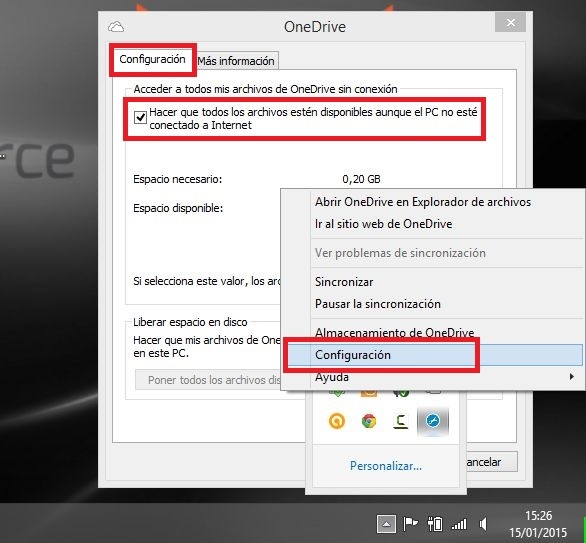The height and width of the screenshot is (543, 586).
Task: Click the battery power icon in taskbar
Action: click(435, 524)
